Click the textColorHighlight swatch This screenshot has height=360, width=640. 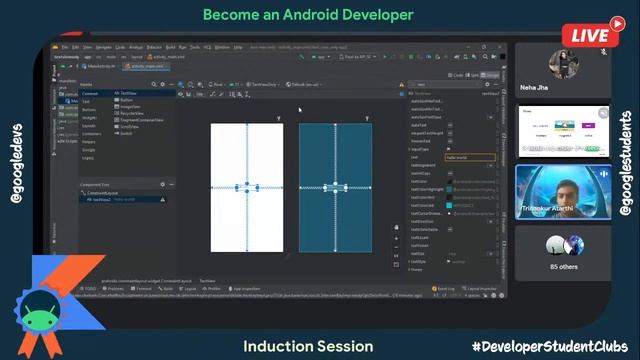click(449, 189)
